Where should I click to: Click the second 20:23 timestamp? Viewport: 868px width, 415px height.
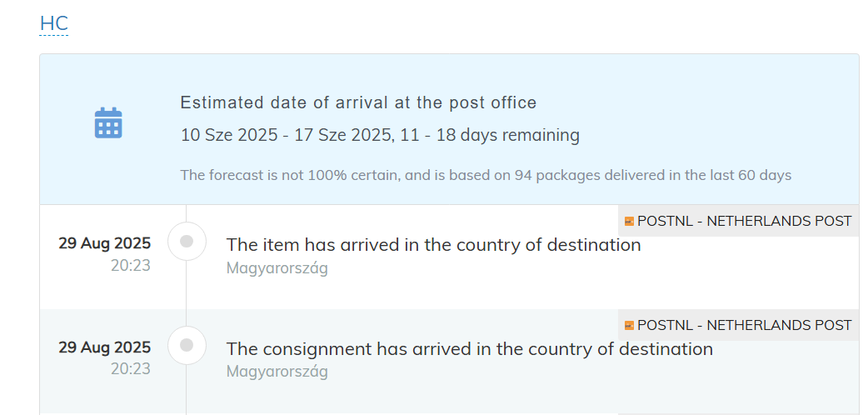coord(131,369)
